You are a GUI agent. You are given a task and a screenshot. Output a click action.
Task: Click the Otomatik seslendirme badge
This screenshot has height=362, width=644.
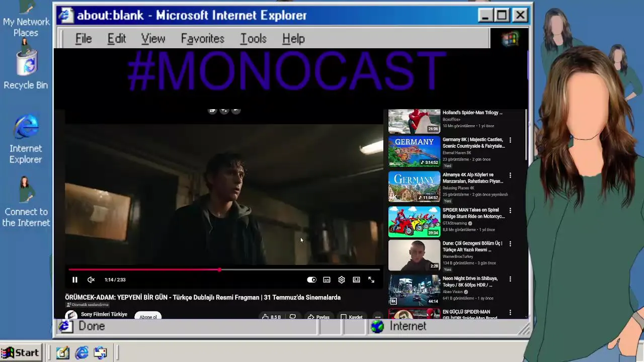coord(88,305)
